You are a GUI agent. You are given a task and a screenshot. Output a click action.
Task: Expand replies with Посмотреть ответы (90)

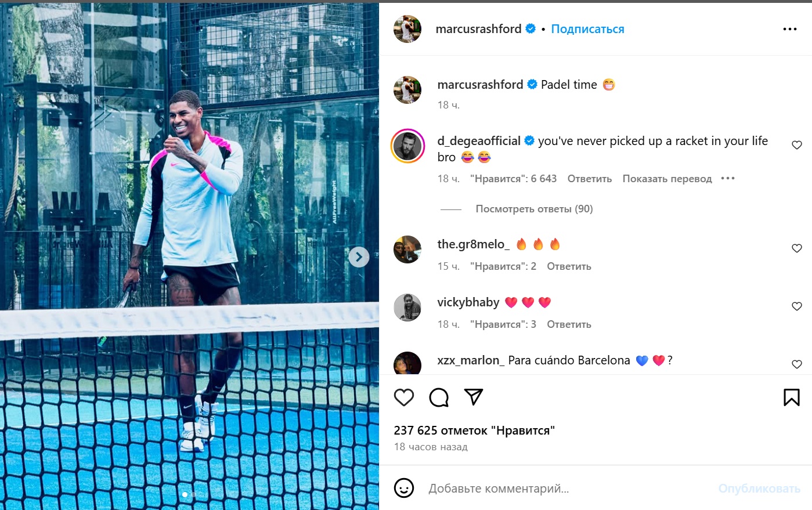534,209
